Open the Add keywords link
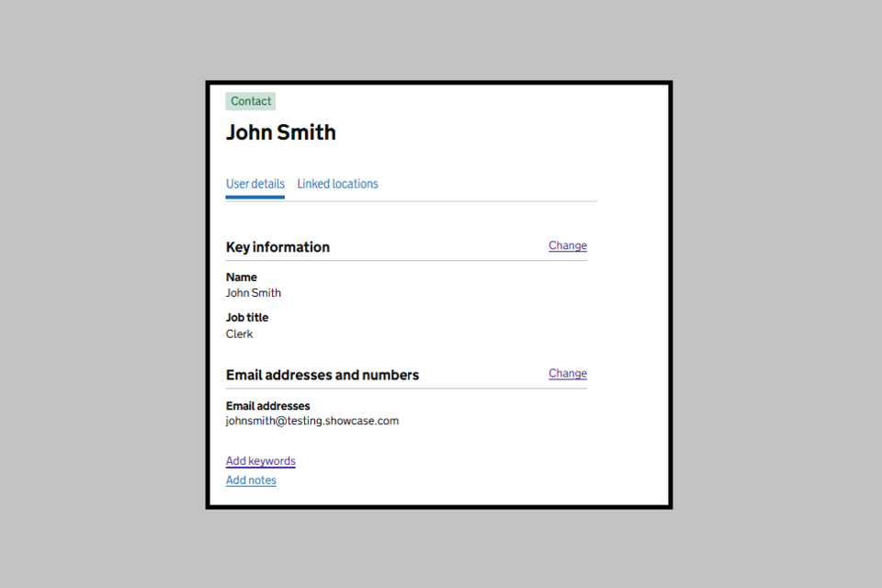This screenshot has width=882, height=588. click(x=261, y=461)
